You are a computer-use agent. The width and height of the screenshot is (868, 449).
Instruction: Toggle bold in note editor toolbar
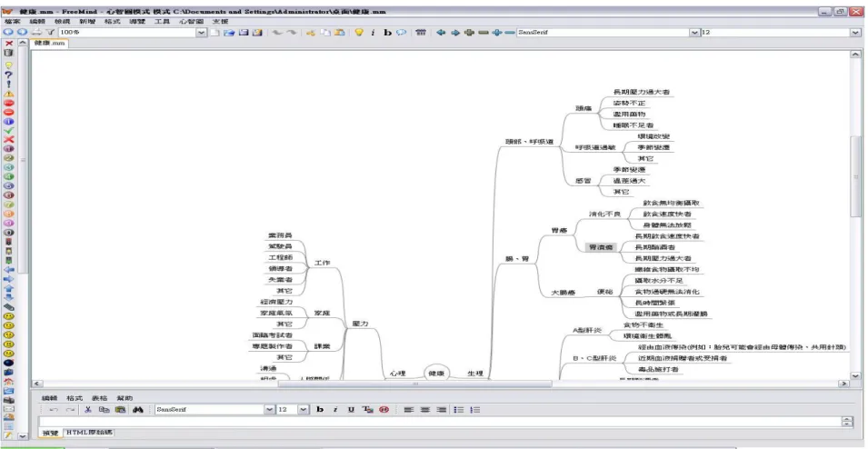click(320, 410)
